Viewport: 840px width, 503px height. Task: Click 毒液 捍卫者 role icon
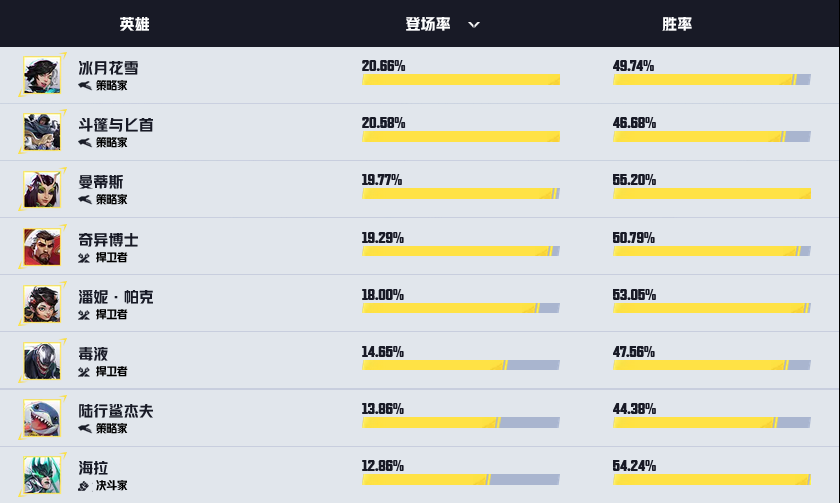click(x=85, y=372)
